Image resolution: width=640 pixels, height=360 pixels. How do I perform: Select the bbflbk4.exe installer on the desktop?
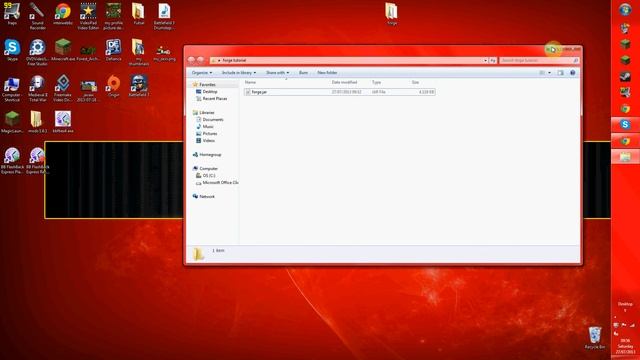[63, 122]
